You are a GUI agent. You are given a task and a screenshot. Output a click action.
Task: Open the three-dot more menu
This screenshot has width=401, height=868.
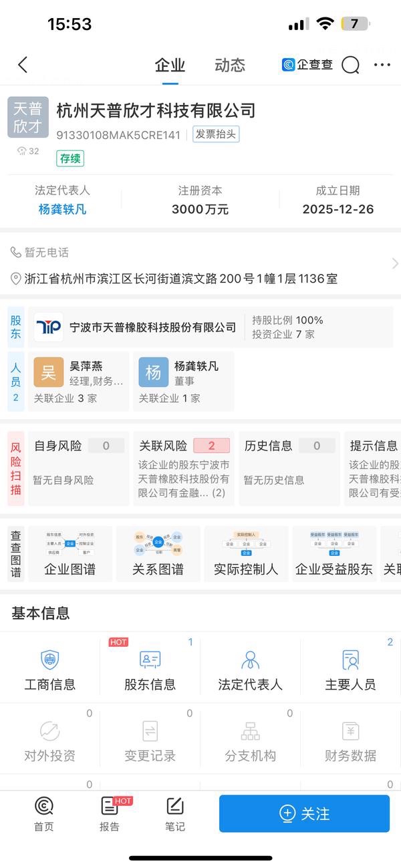[382, 65]
